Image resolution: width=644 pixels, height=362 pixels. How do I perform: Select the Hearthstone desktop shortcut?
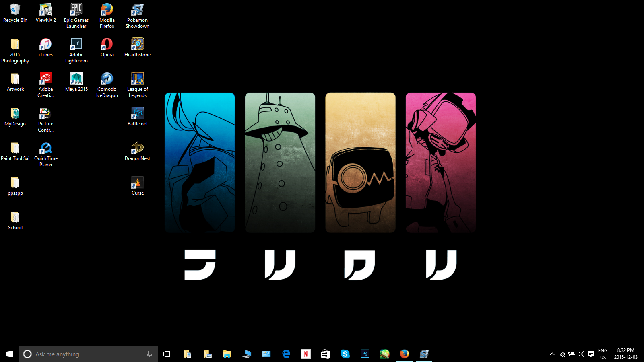(137, 47)
